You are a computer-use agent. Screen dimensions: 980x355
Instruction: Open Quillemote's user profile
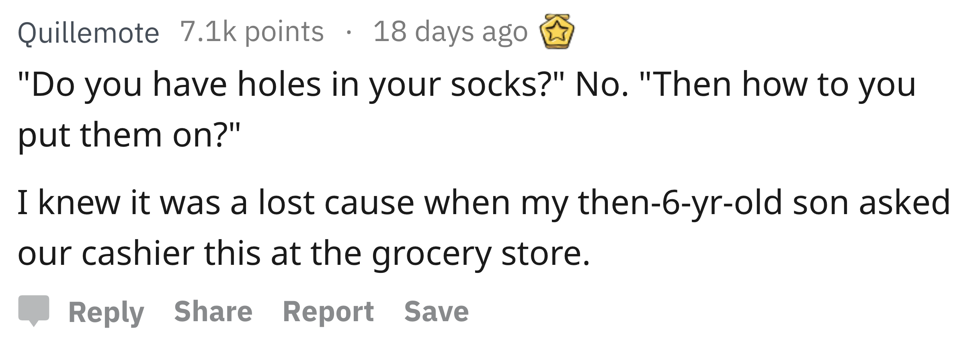[x=88, y=32]
